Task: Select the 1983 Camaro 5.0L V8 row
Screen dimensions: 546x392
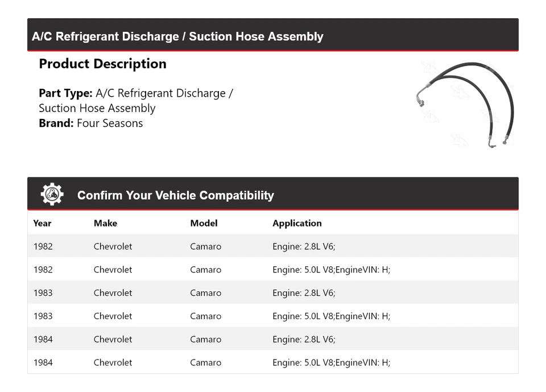Action: coord(273,316)
